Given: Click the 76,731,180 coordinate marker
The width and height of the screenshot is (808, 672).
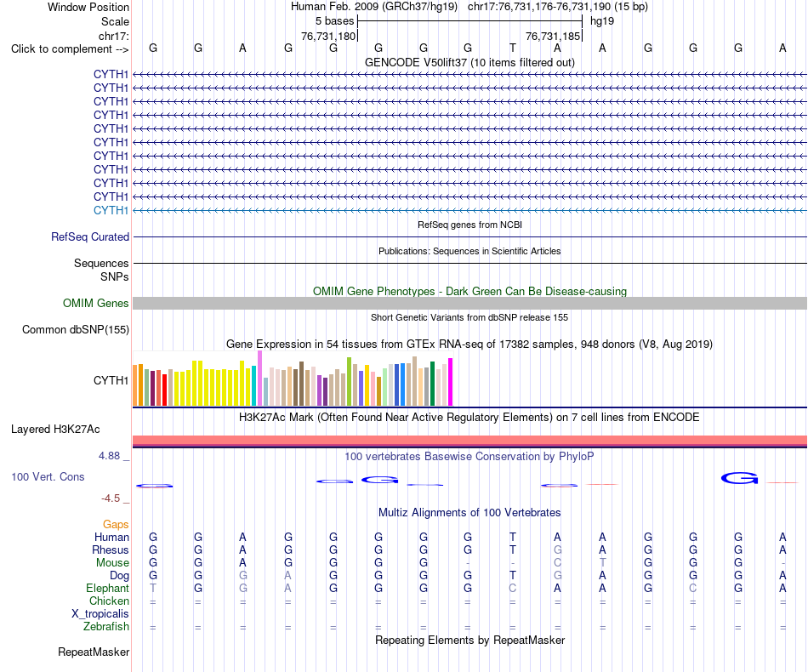Looking at the screenshot, I should point(328,36).
